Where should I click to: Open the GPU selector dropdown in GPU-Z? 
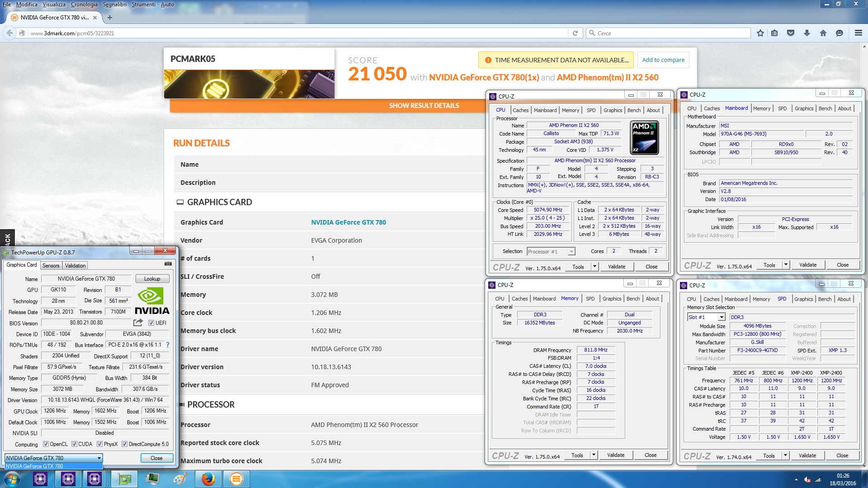click(x=53, y=458)
